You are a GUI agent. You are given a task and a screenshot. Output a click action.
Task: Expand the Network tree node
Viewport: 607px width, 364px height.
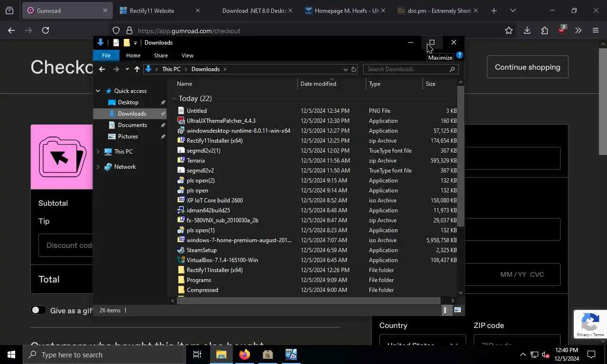pyautogui.click(x=98, y=167)
